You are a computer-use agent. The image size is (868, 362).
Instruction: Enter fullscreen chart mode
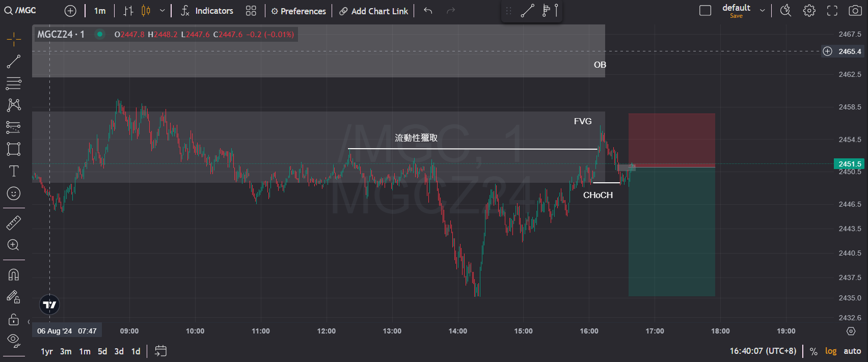point(832,11)
